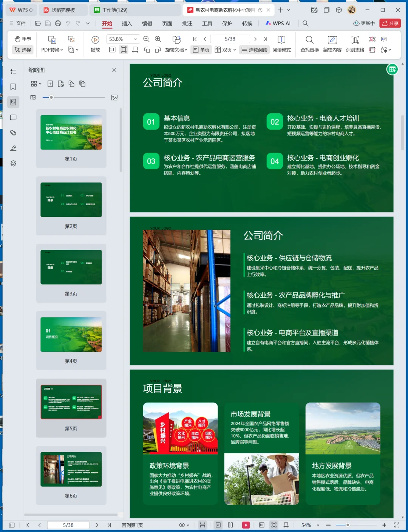Screen dimensions: 408x532
Task: Adjust the thumbnail size slider
Action: pyautogui.click(x=51, y=97)
